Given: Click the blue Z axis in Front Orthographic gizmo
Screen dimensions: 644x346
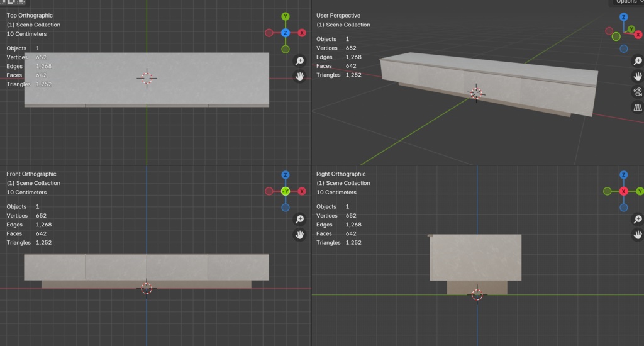Looking at the screenshot, I should [286, 175].
